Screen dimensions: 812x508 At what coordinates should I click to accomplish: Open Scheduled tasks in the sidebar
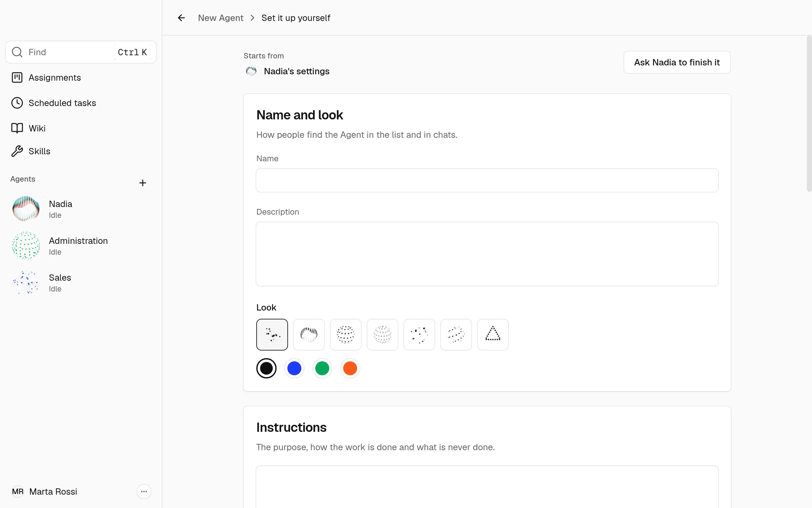(x=81, y=103)
